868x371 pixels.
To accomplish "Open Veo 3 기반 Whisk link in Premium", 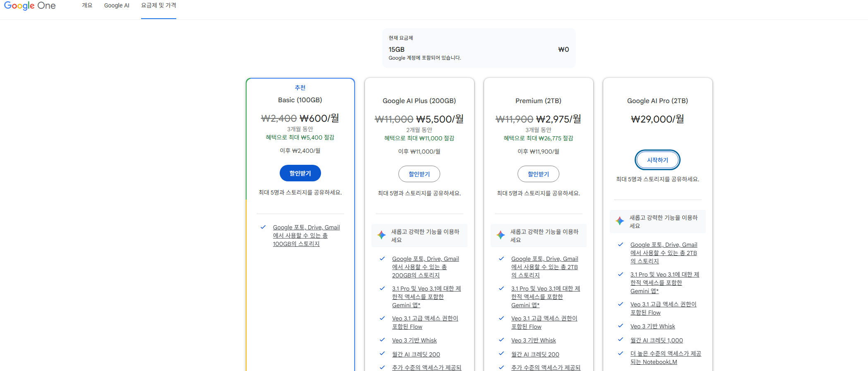I will point(533,340).
